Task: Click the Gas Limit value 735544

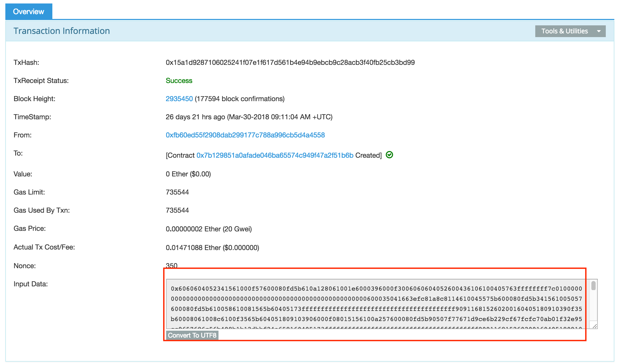Action: click(177, 192)
